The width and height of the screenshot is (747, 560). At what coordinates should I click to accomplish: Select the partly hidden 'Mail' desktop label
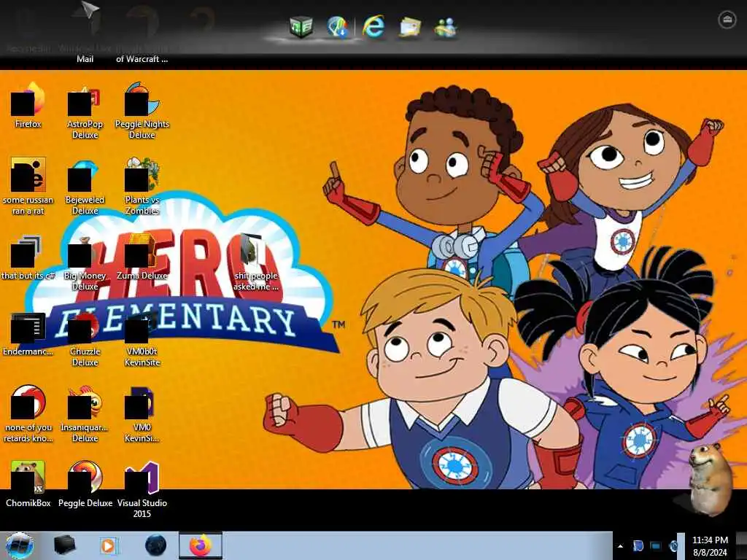coord(85,59)
